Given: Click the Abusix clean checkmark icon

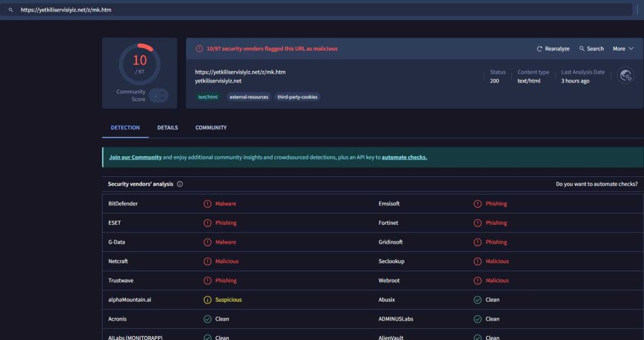Looking at the screenshot, I should [477, 300].
